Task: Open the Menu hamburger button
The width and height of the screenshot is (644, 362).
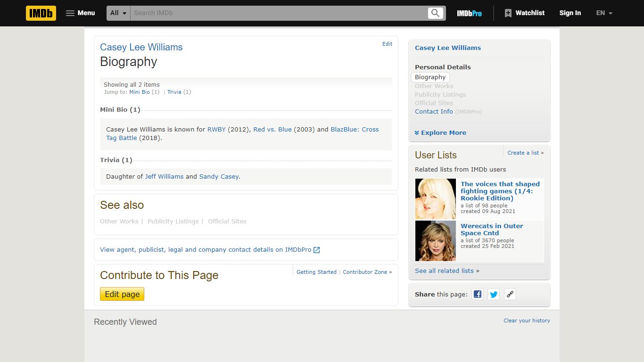Action: pyautogui.click(x=81, y=13)
